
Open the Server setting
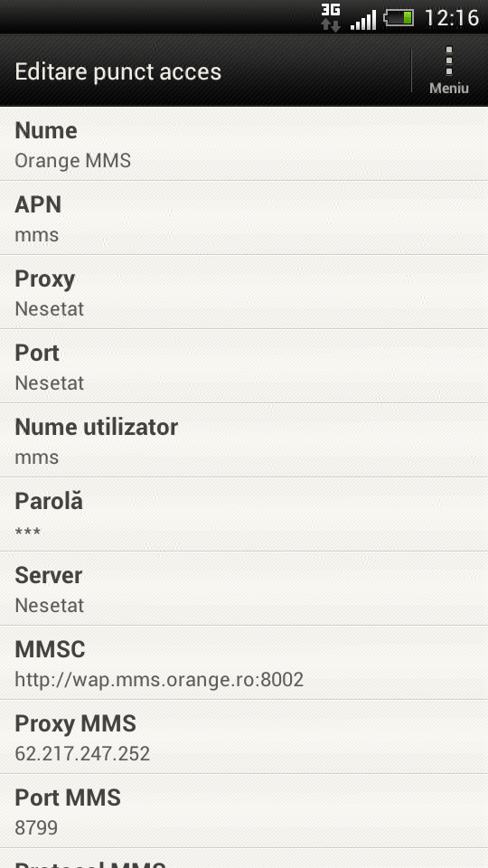click(244, 589)
